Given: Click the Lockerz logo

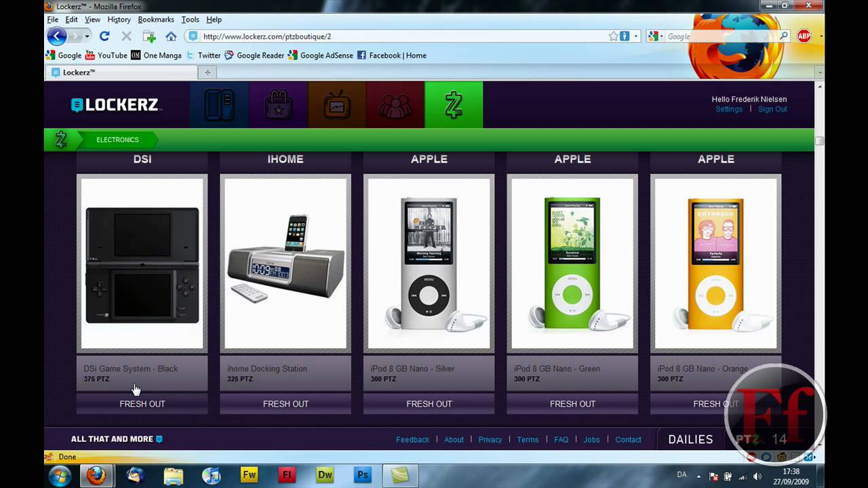Looking at the screenshot, I should pos(115,105).
